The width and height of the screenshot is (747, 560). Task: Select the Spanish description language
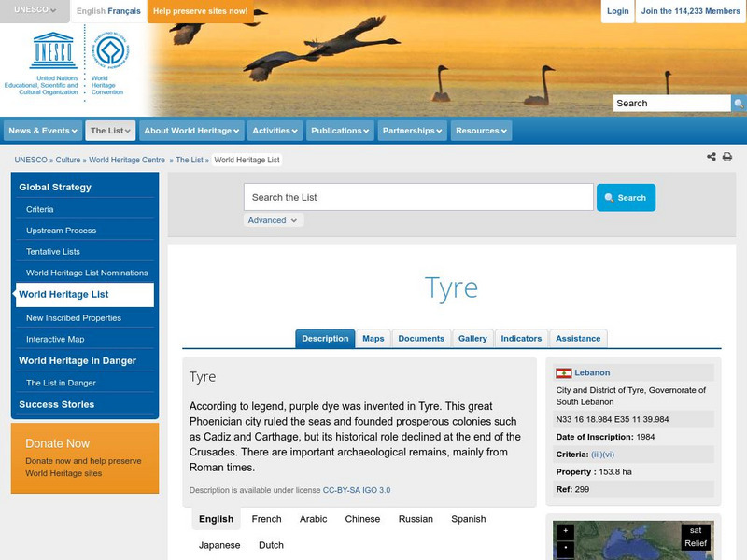[x=469, y=519]
